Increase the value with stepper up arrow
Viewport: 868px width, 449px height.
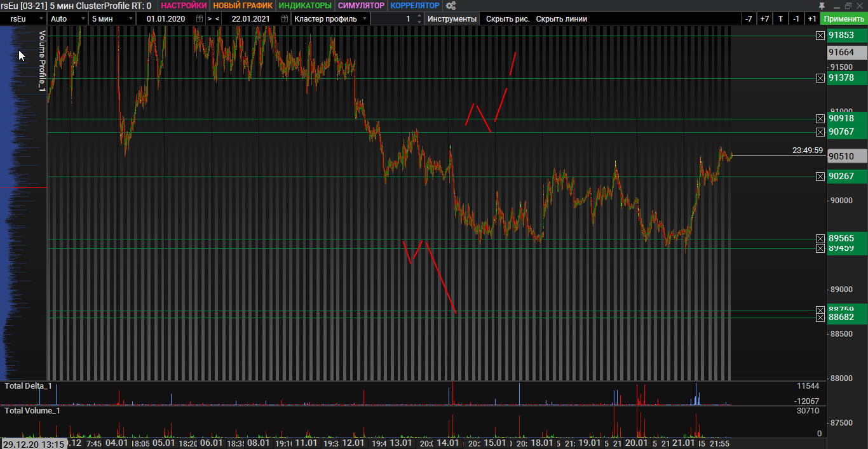point(419,16)
